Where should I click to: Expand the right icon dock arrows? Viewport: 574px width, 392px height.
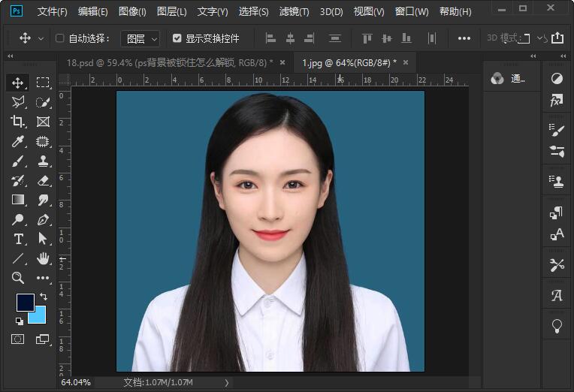563,56
